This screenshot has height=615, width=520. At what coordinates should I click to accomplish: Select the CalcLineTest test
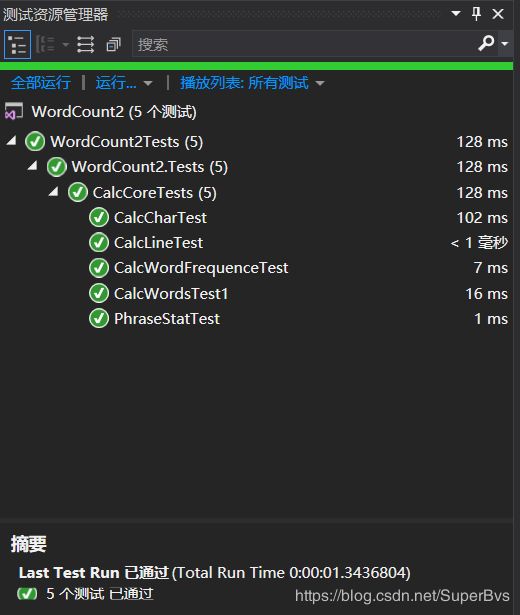click(x=158, y=243)
